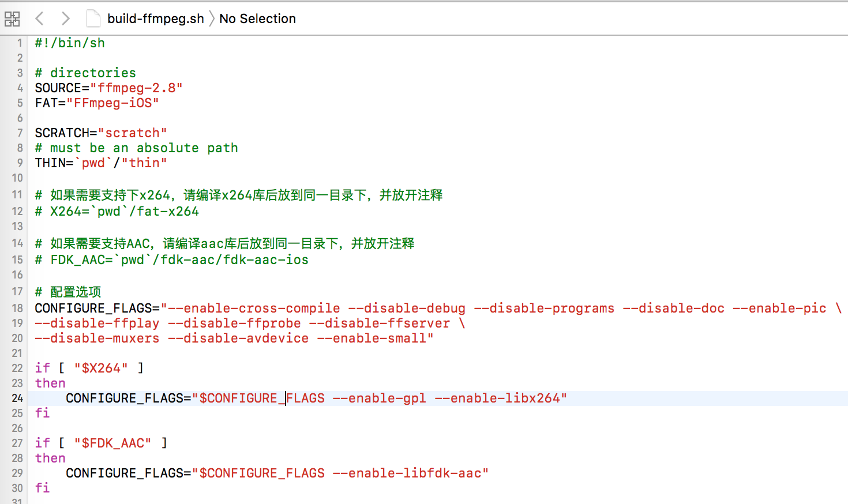Click the "FFmpeg-iOS" FAT string
Viewport: 848px width, 504px height.
point(112,103)
